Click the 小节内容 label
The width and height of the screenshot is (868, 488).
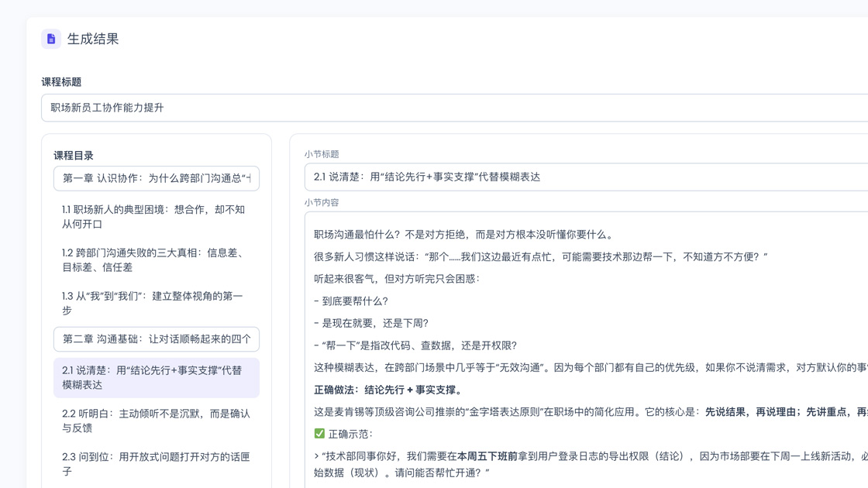pyautogui.click(x=322, y=202)
